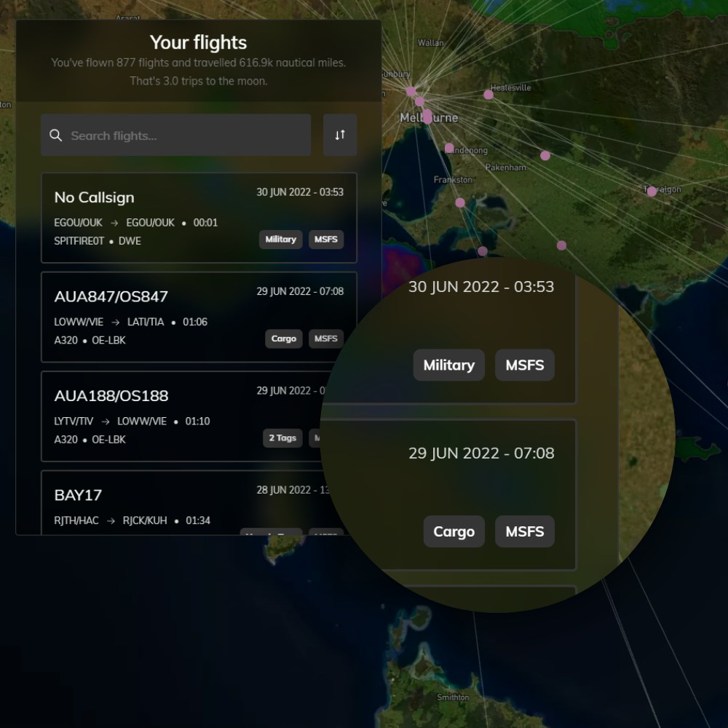Click the enlarged Military tag in magnifier circle
This screenshot has width=728, height=728.
(x=448, y=365)
